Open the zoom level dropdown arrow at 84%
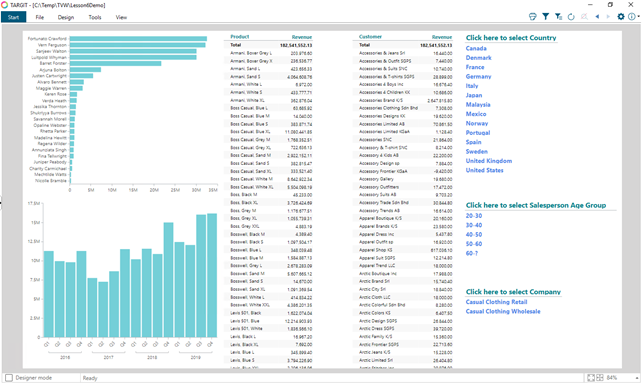Image resolution: width=642 pixels, height=384 pixels. [637, 378]
